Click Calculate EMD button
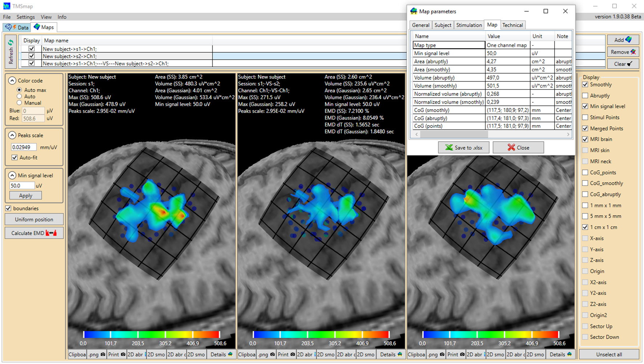Viewport: 644px width, 364px height. point(34,233)
